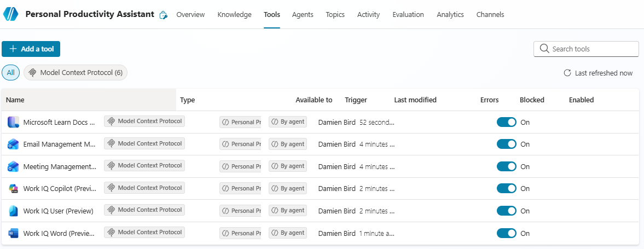
Task: Turn off the Email Management toggle
Action: point(507,144)
